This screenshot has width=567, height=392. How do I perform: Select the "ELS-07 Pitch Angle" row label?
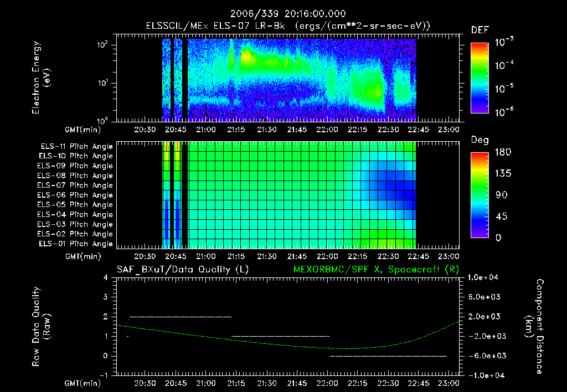coord(75,185)
